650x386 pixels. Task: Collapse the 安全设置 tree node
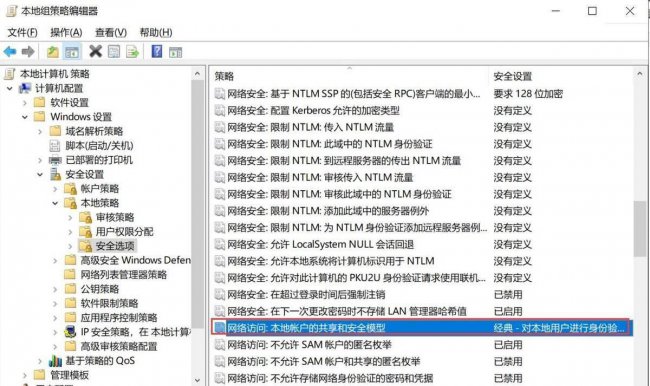click(x=40, y=174)
